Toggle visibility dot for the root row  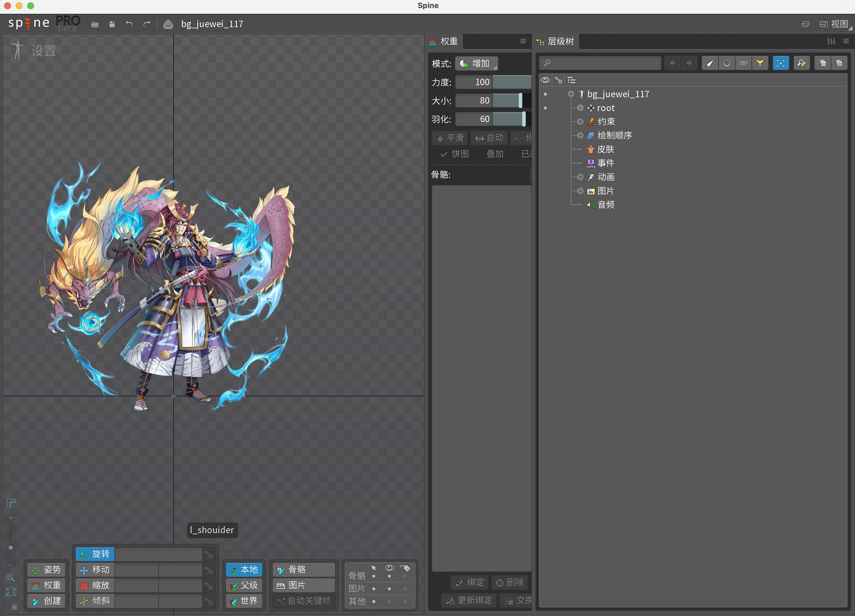(x=545, y=108)
